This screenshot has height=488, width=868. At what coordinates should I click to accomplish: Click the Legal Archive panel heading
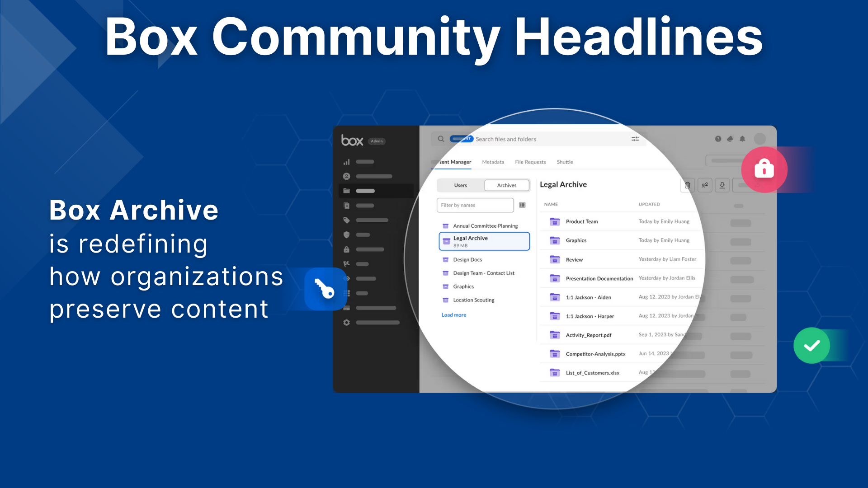pos(563,184)
